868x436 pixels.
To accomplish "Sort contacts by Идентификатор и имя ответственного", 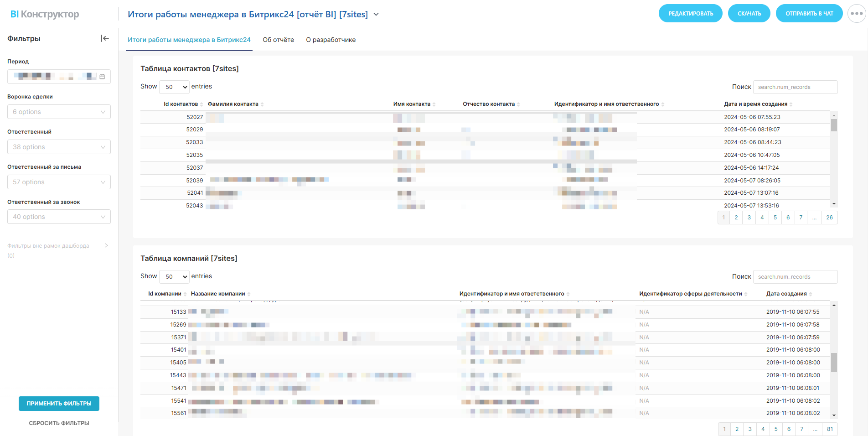I will [610, 104].
